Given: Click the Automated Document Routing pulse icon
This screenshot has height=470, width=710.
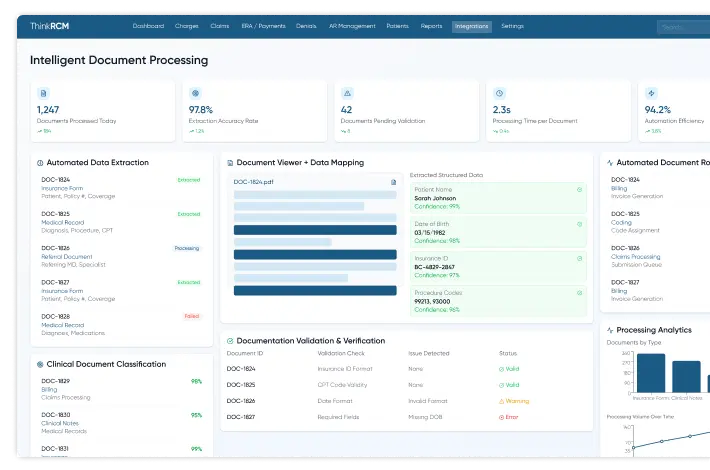Looking at the screenshot, I should tap(610, 163).
